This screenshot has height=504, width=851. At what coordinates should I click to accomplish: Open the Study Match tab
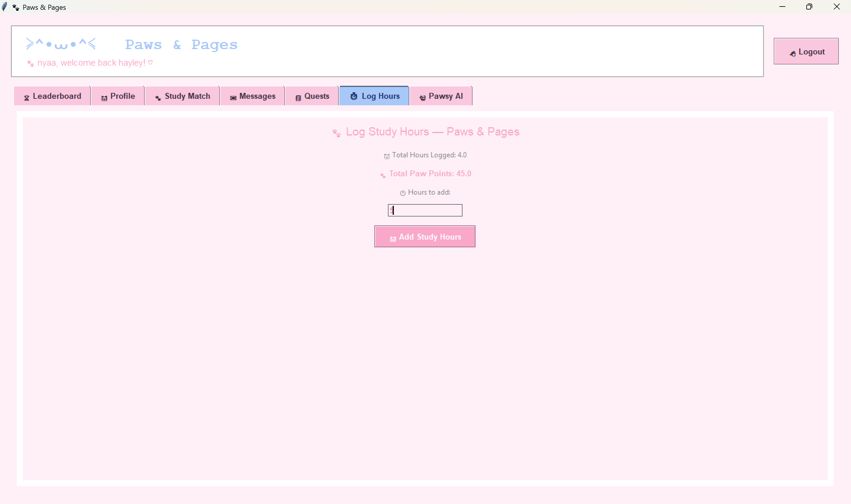point(183,96)
